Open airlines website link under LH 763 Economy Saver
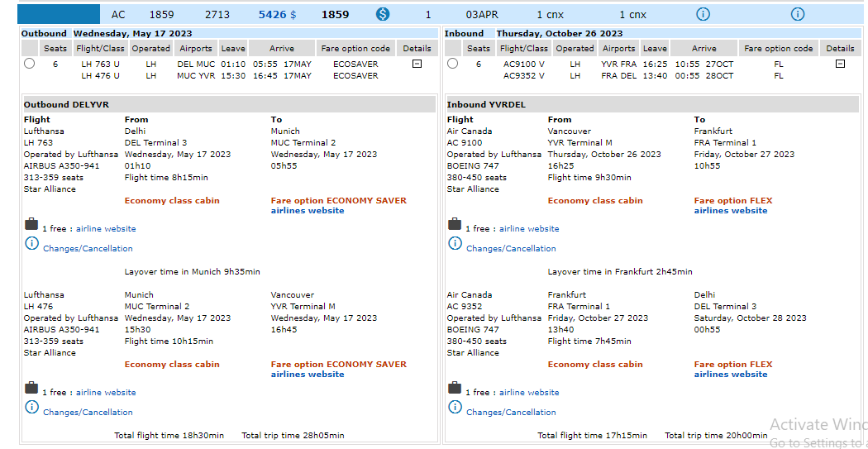Viewport: 868px width, 449px height. point(308,211)
